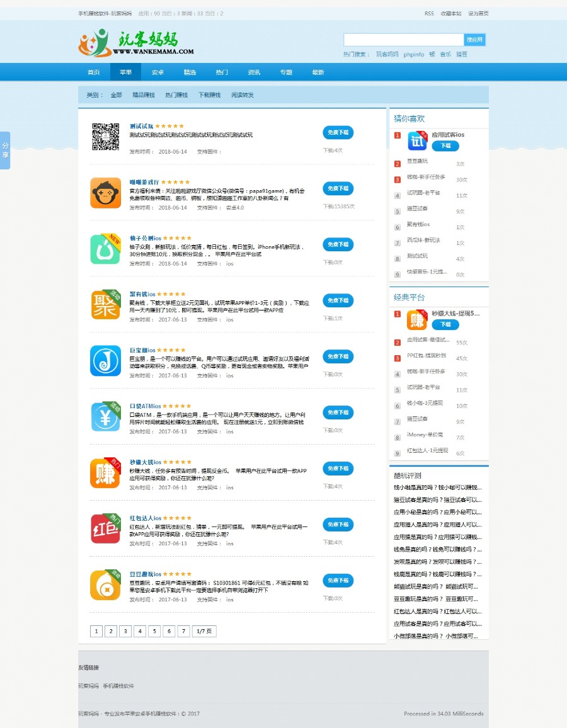Screen dimensions: 567x728
Task: Filter category by 全部
Action: pyautogui.click(x=116, y=94)
